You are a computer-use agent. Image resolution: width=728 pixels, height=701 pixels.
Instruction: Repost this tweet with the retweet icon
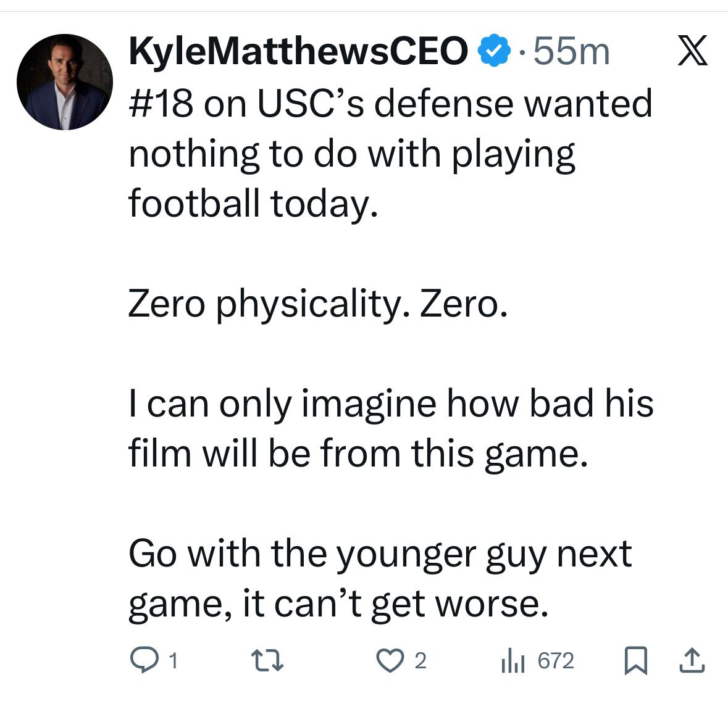coord(270,661)
